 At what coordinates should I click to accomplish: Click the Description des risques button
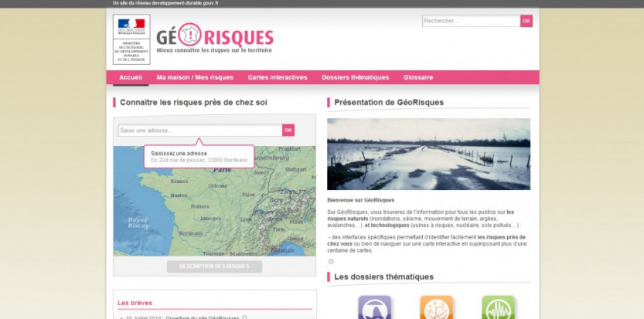point(214,266)
